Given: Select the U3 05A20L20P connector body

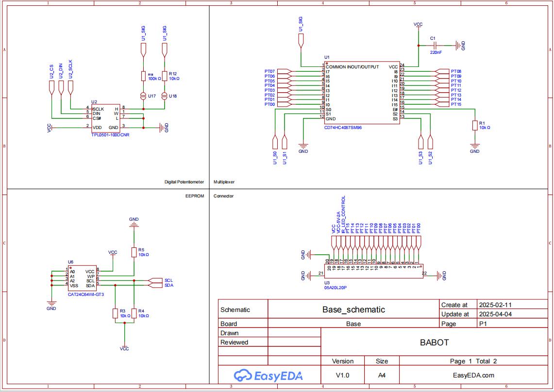Looking at the screenshot, I should (x=373, y=271).
